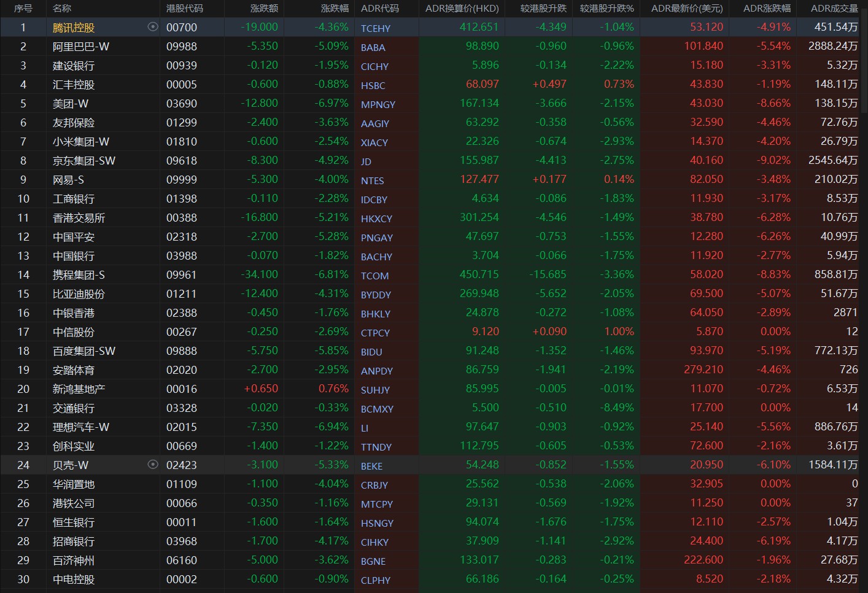Click the JD ADR code
This screenshot has height=593, width=868.
(366, 161)
